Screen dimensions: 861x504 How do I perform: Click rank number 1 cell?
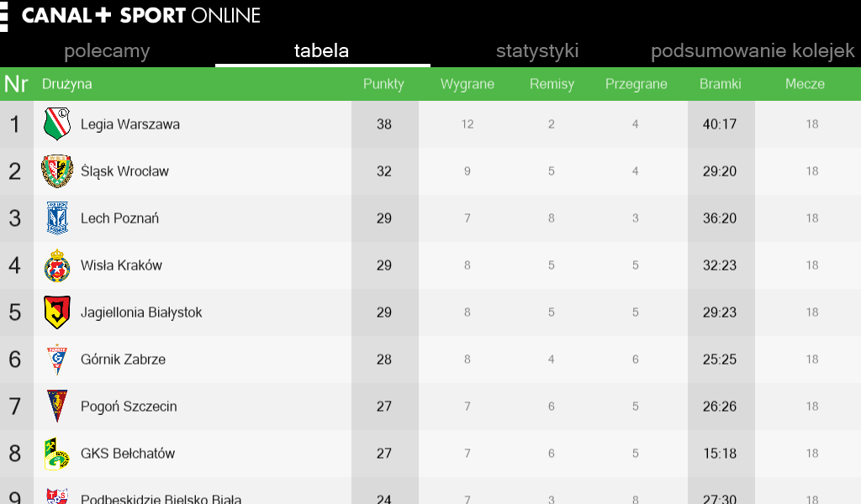tap(15, 124)
